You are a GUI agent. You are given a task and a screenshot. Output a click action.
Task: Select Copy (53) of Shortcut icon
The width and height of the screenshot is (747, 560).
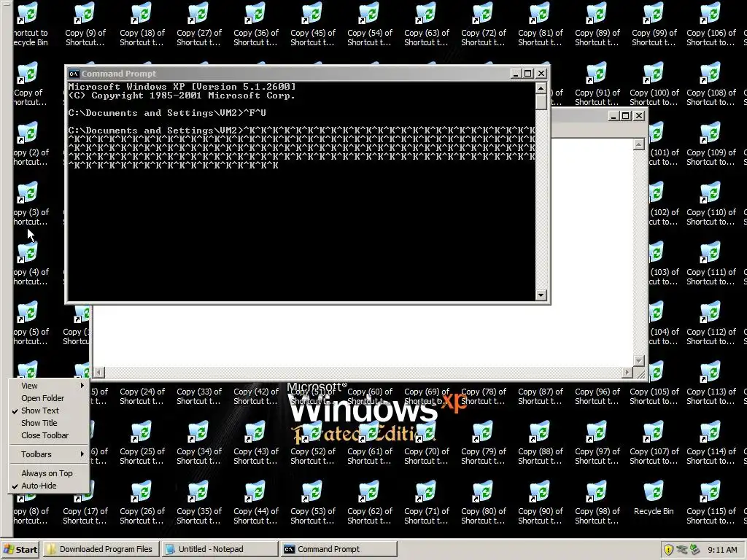[x=312, y=502]
